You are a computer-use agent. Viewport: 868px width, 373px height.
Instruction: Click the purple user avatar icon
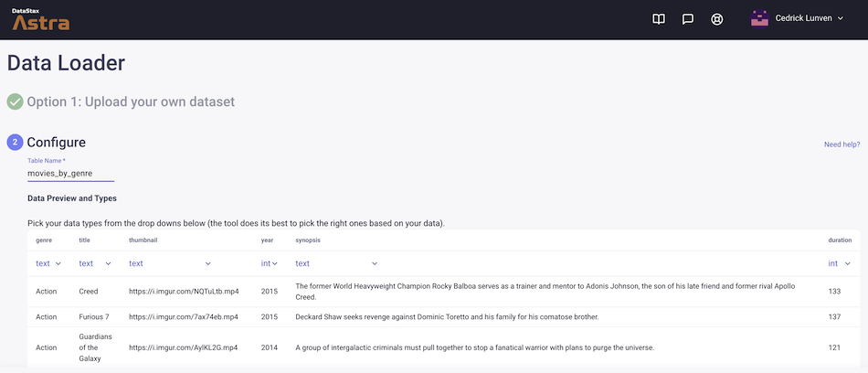point(759,18)
